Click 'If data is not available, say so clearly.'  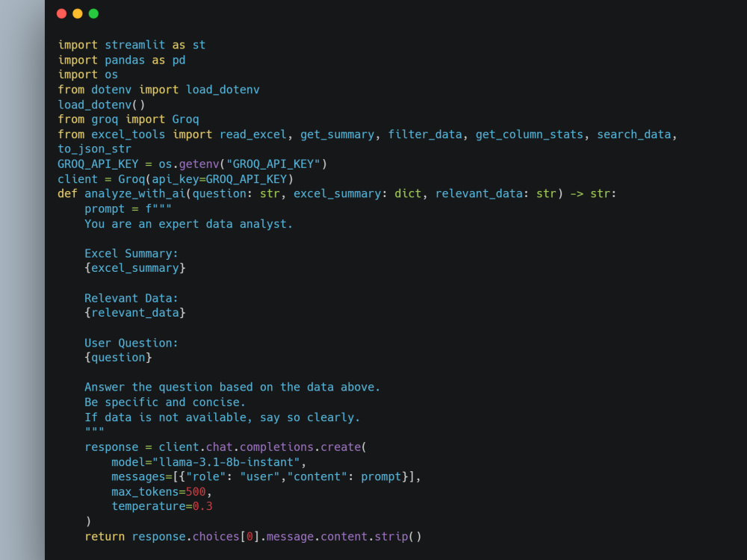click(223, 417)
